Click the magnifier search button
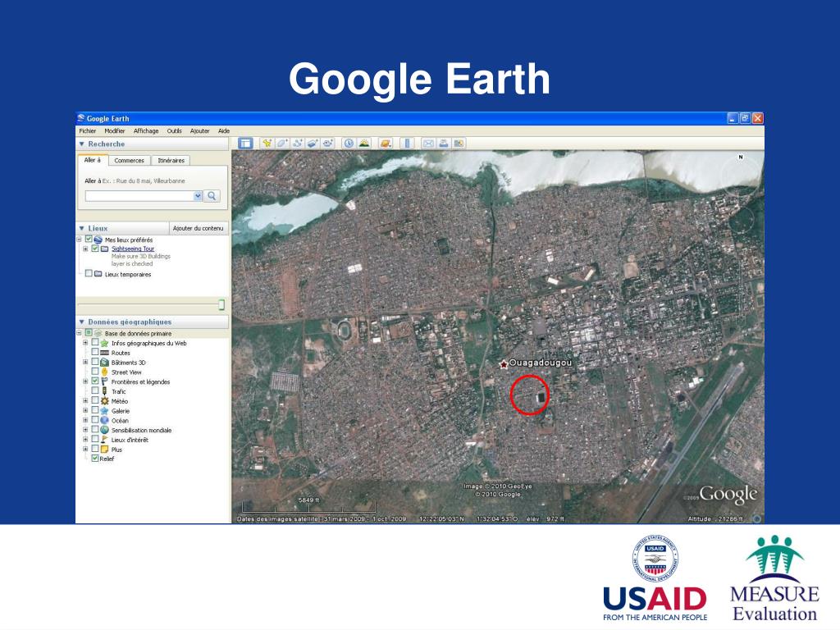Screen dimensions: 840x630 coord(212,196)
